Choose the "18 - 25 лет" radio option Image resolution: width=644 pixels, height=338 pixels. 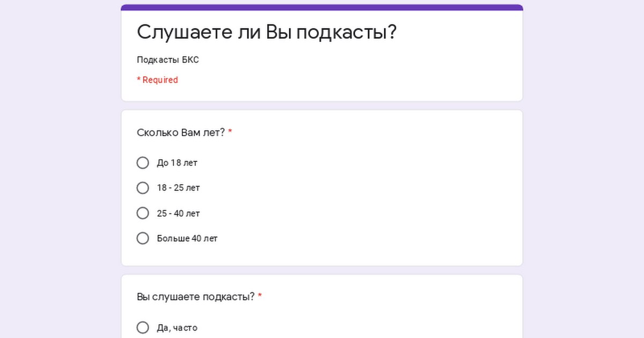(x=143, y=188)
